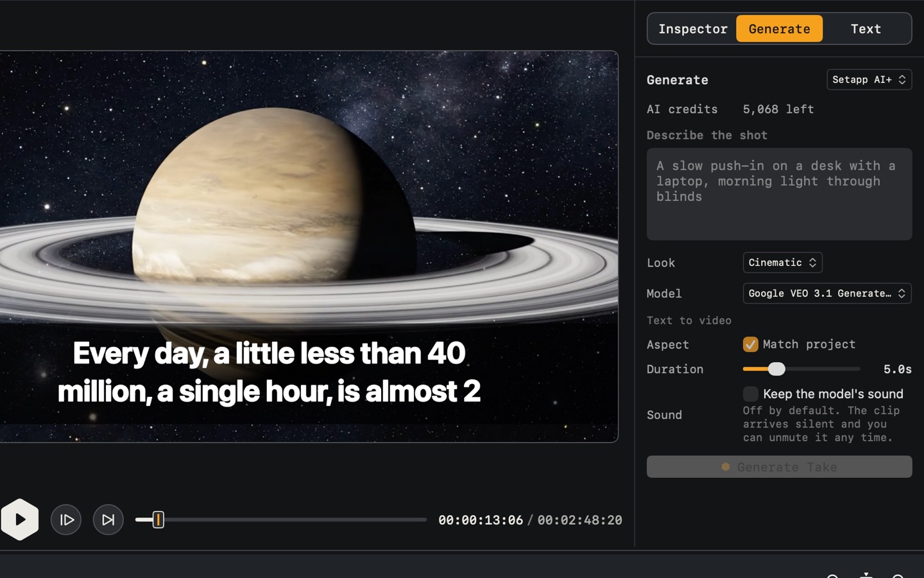The height and width of the screenshot is (578, 924).
Task: Enable Keep the model's sound
Action: click(x=750, y=394)
